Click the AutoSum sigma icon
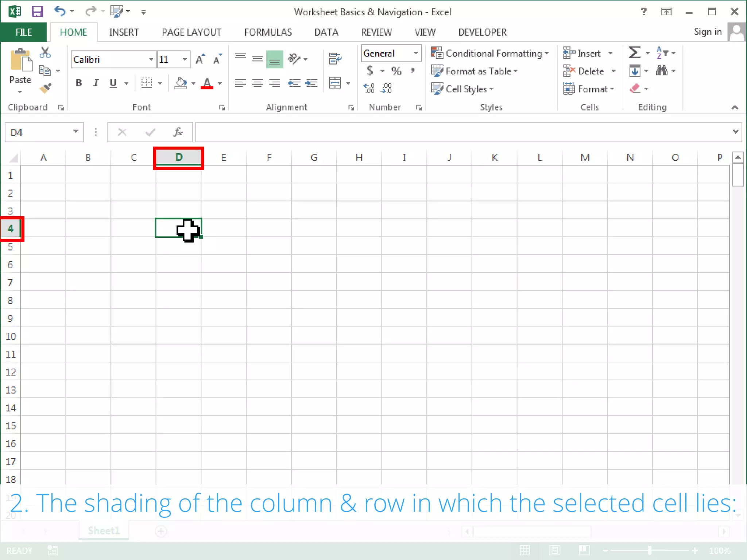The height and width of the screenshot is (560, 747). point(635,52)
